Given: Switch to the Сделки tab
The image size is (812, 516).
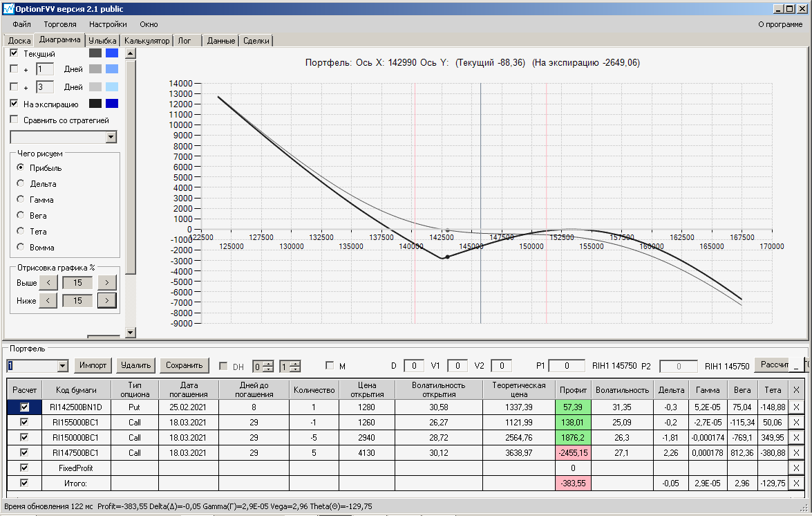Looking at the screenshot, I should 256,40.
